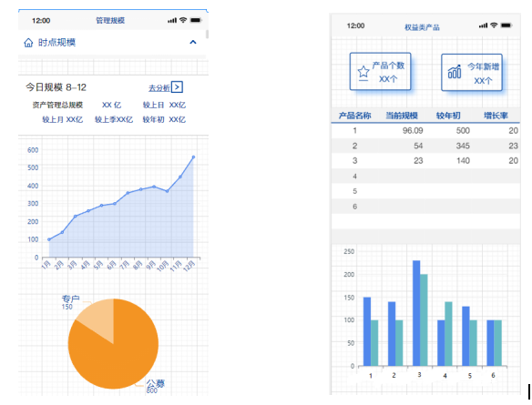The height and width of the screenshot is (405, 532).
Task: Click the growth chart icon in 今年新增 card
Action: click(x=455, y=72)
